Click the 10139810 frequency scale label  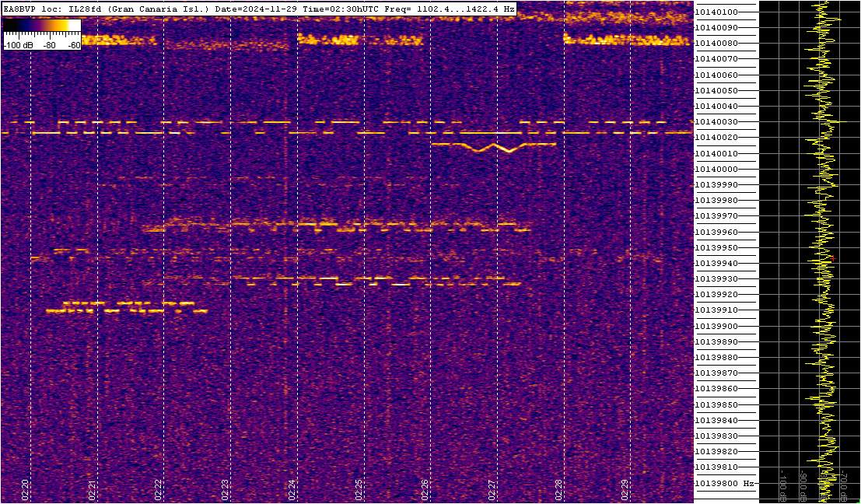pos(716,467)
